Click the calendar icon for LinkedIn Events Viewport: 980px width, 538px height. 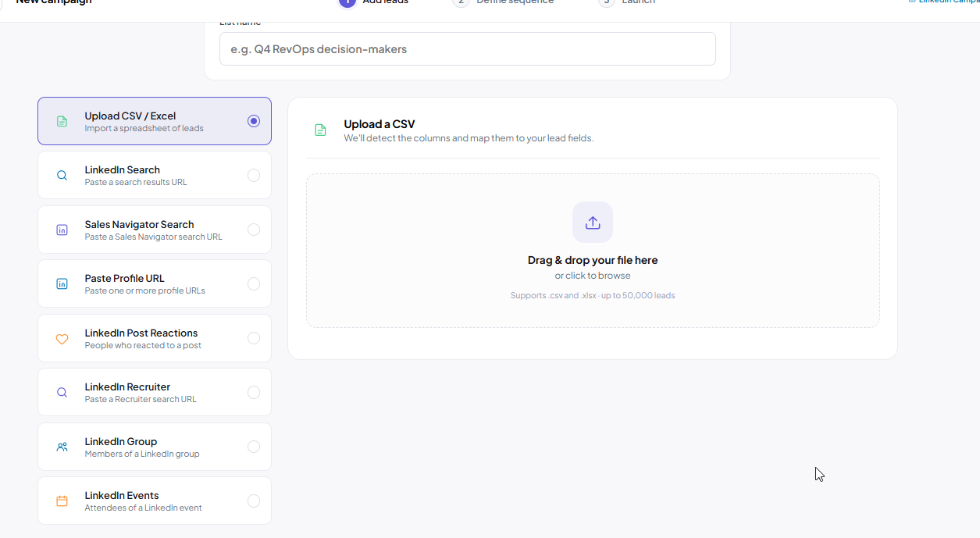(62, 501)
